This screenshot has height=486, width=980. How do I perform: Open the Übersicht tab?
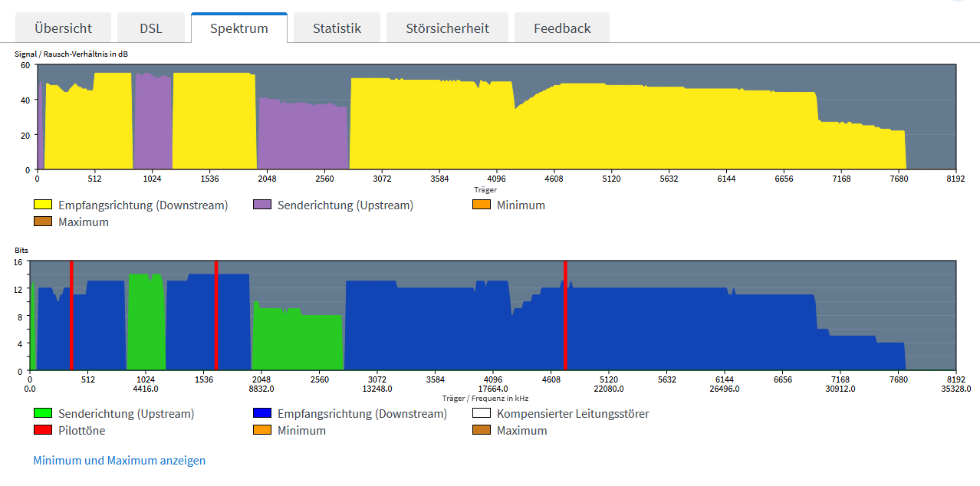pyautogui.click(x=64, y=28)
